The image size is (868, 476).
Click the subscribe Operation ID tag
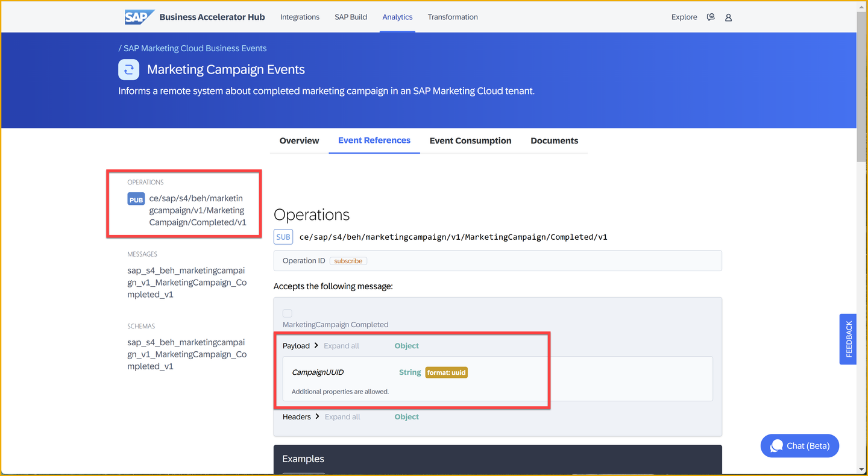348,261
